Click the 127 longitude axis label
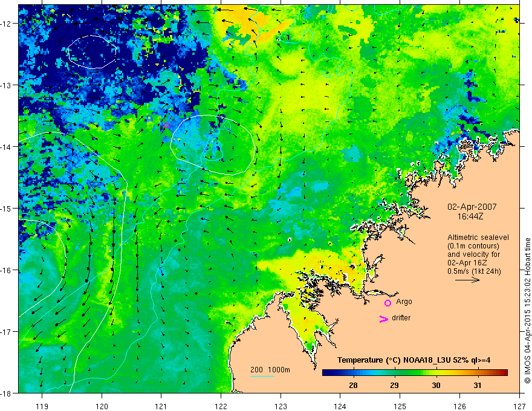The image size is (532, 411). tap(519, 406)
